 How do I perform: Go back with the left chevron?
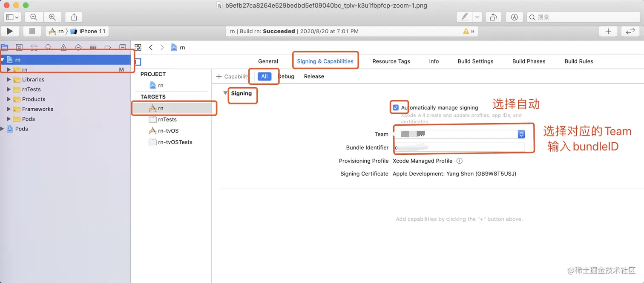[x=151, y=47]
